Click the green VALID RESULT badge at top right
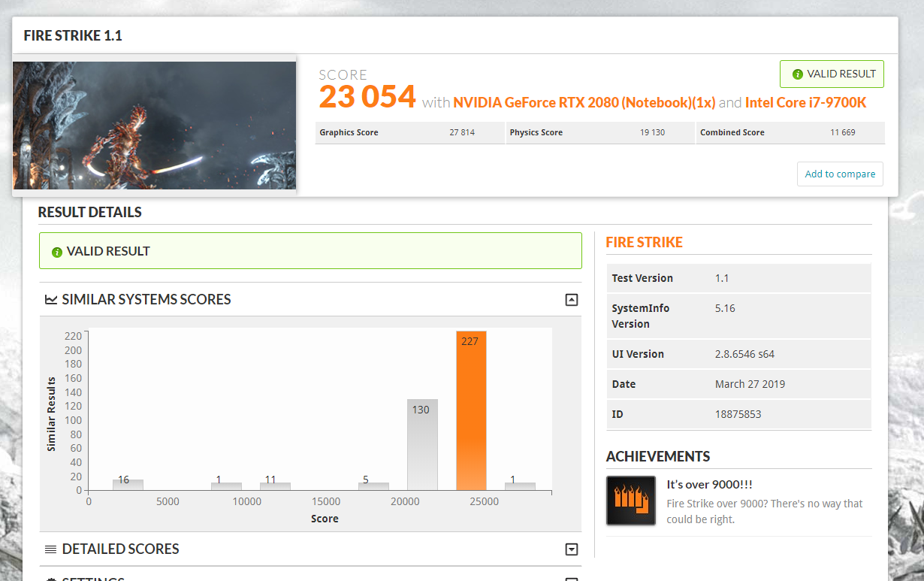The image size is (924, 581). coord(832,74)
